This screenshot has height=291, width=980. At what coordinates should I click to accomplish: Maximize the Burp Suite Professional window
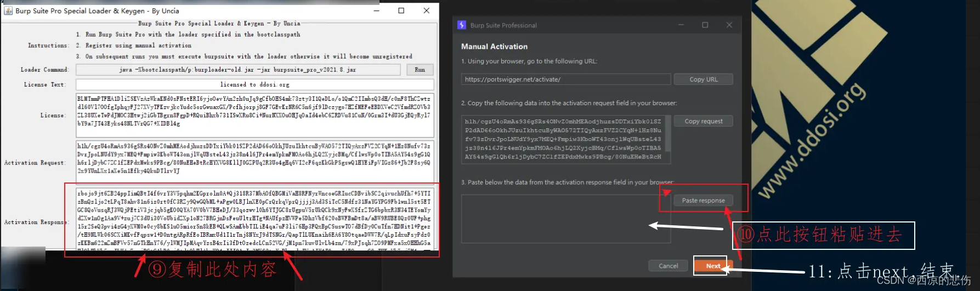pos(705,25)
